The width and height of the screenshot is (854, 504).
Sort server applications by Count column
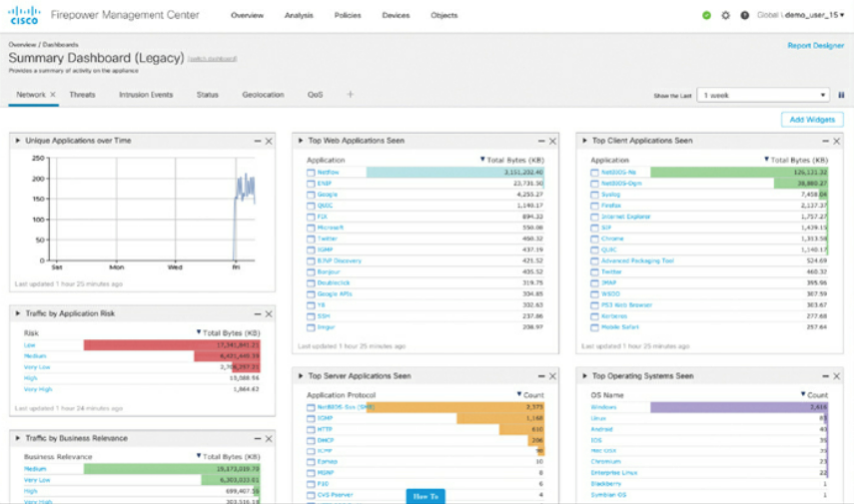tap(530, 395)
